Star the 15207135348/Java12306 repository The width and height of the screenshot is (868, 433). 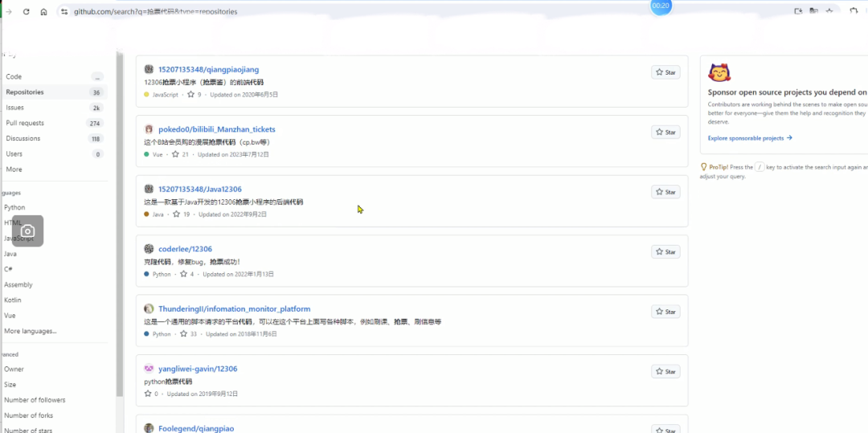pos(665,192)
